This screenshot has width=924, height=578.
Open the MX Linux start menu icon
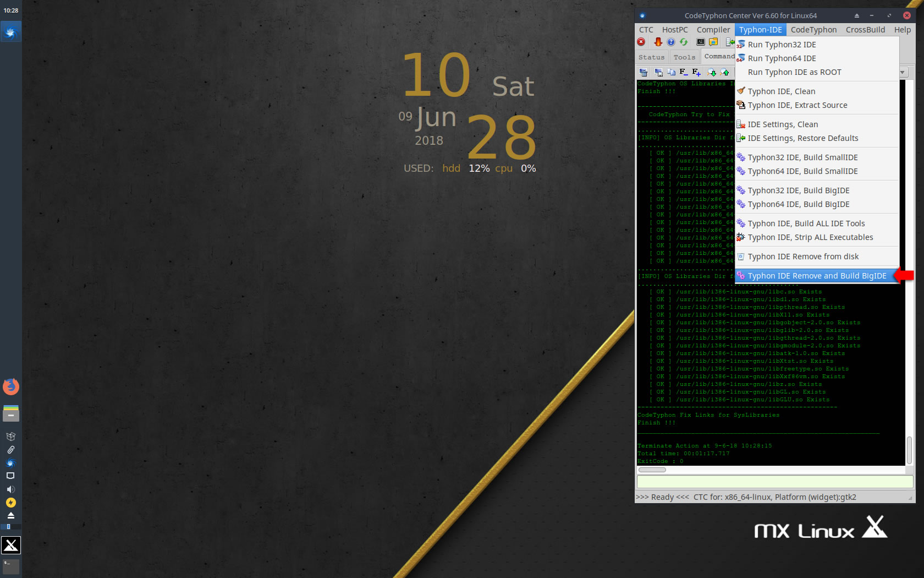[11, 545]
